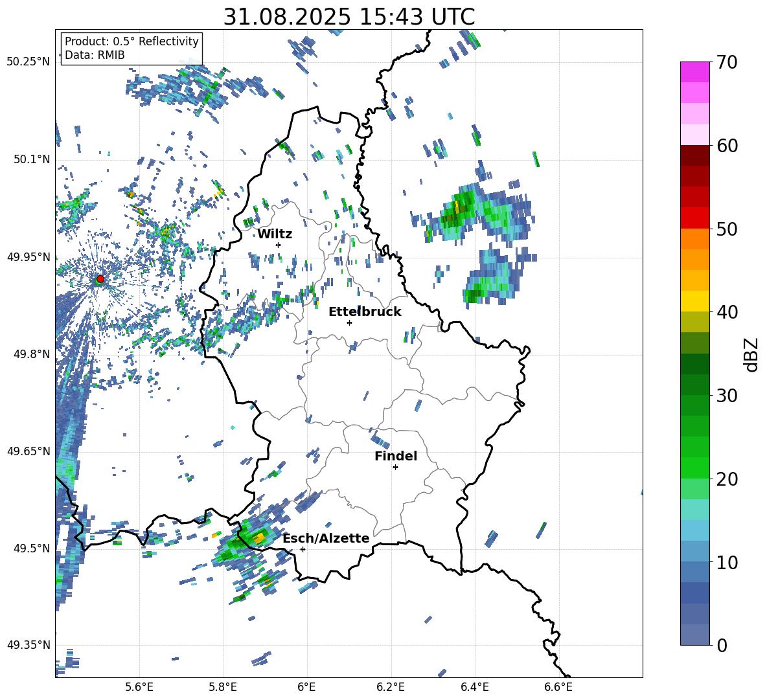Click the Ettelbruck station cross marker
Image resolution: width=767 pixels, height=700 pixels.
pos(349,322)
